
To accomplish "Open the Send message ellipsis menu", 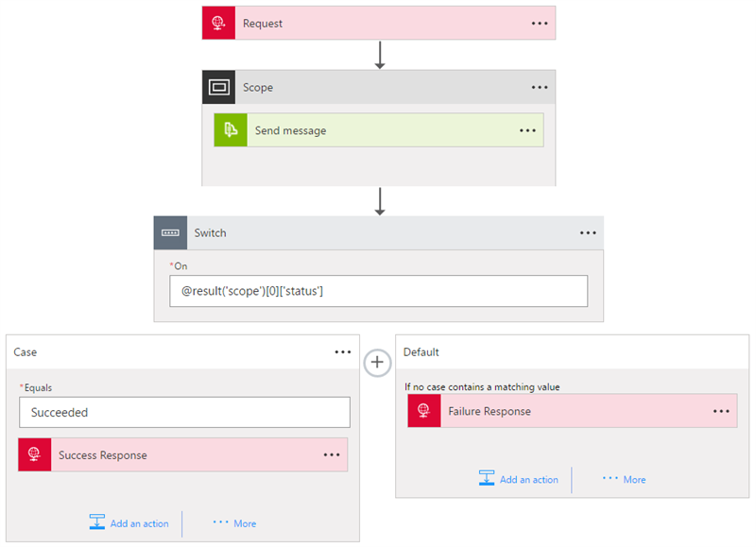I will coord(527,130).
